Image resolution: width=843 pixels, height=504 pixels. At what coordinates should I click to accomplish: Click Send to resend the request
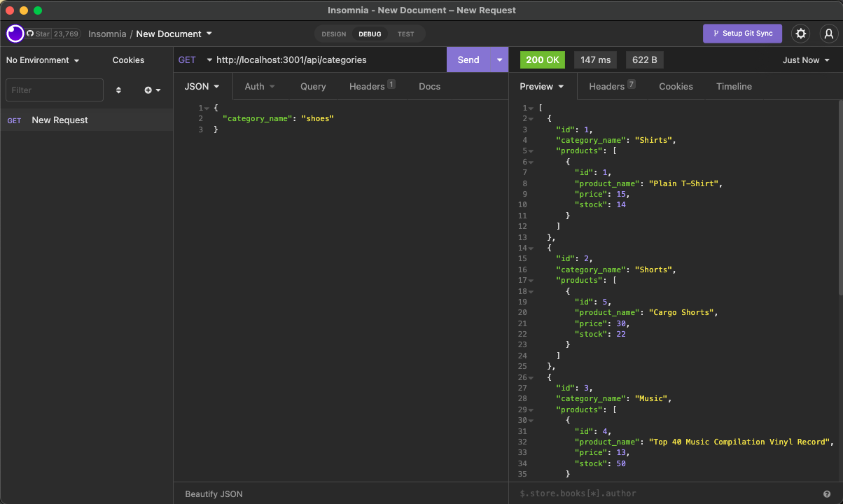[x=468, y=59]
